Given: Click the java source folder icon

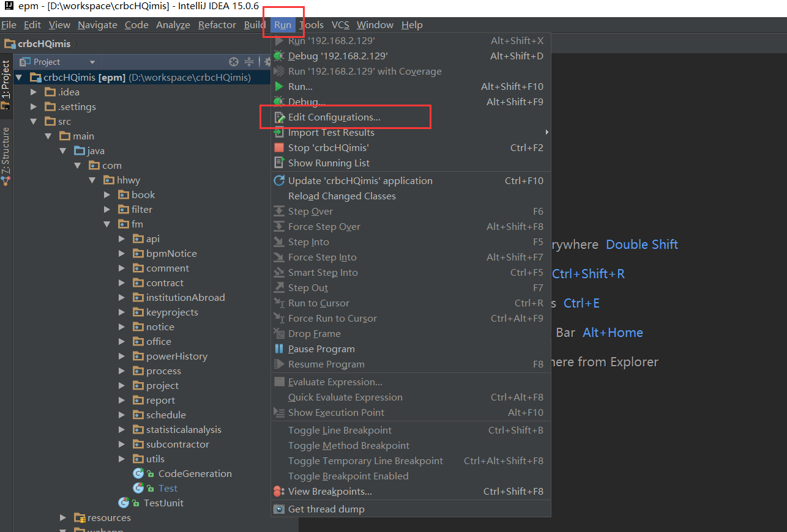Looking at the screenshot, I should pyautogui.click(x=80, y=151).
